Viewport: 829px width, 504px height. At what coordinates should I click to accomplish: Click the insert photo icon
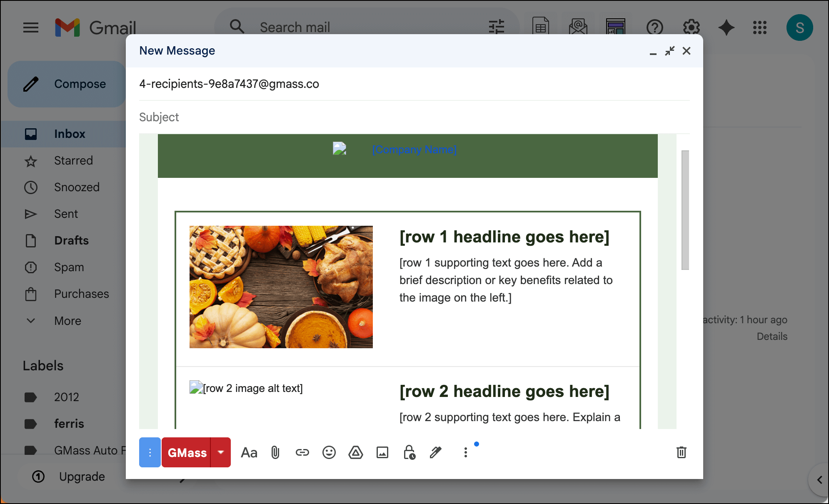tap(382, 452)
